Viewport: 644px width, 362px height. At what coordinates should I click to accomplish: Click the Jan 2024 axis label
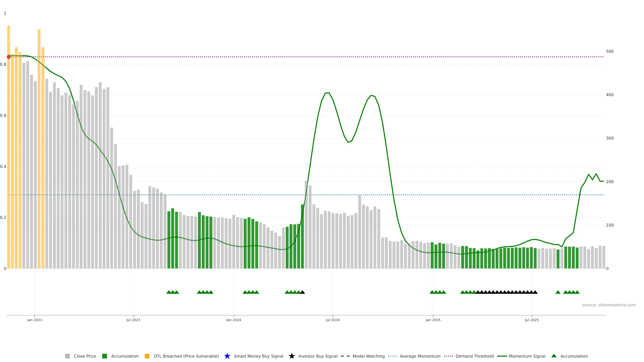tap(233, 320)
